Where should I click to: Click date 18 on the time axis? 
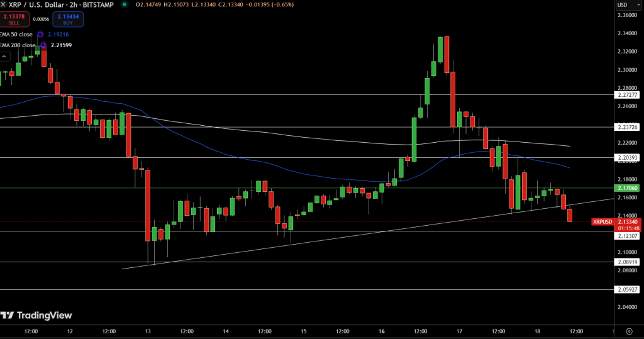(537, 331)
